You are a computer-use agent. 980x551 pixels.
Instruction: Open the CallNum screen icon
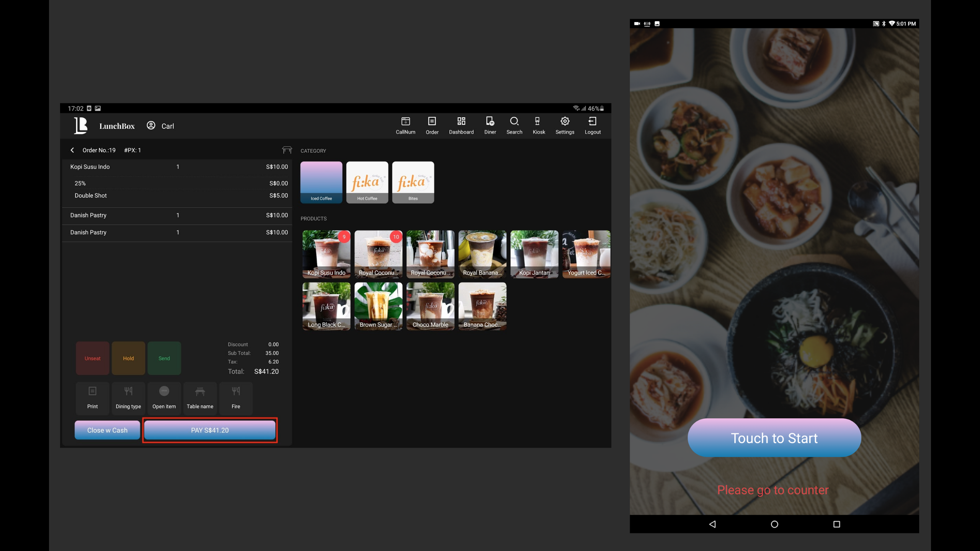(x=405, y=126)
